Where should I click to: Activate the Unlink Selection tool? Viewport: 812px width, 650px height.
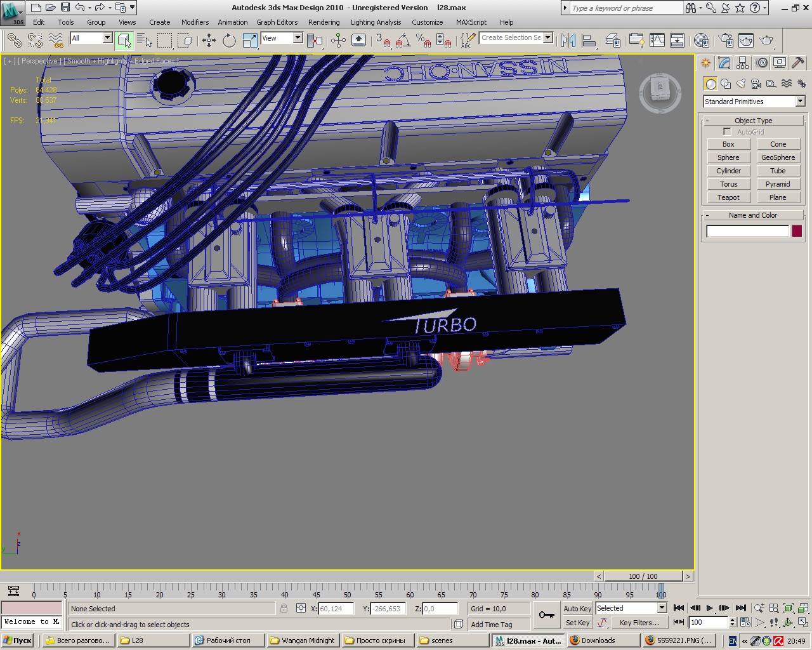pyautogui.click(x=35, y=41)
